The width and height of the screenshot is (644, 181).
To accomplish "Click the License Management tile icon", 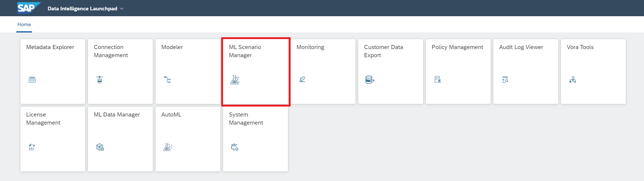I will pyautogui.click(x=32, y=147).
